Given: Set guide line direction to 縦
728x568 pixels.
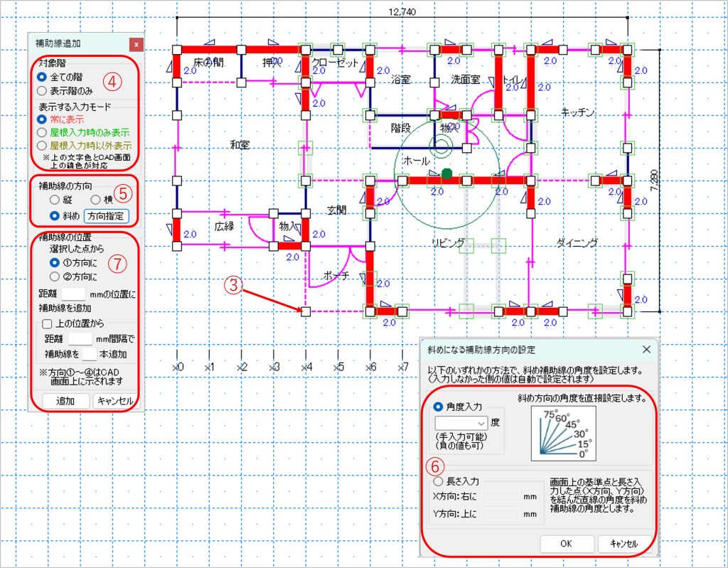Looking at the screenshot, I should tap(55, 200).
